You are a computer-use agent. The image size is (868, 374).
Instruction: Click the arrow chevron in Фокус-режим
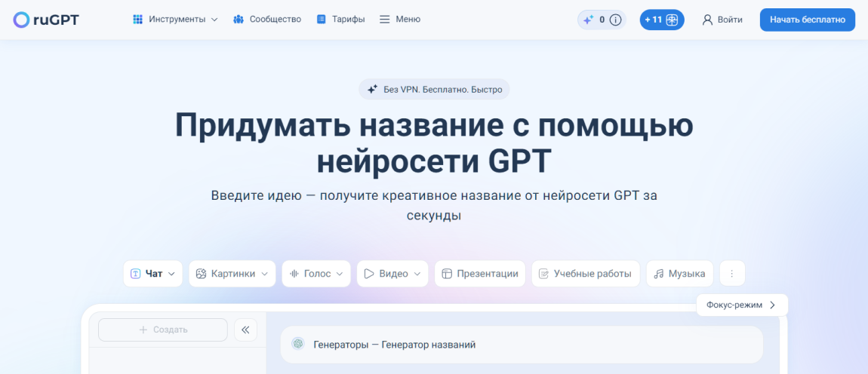coord(773,305)
